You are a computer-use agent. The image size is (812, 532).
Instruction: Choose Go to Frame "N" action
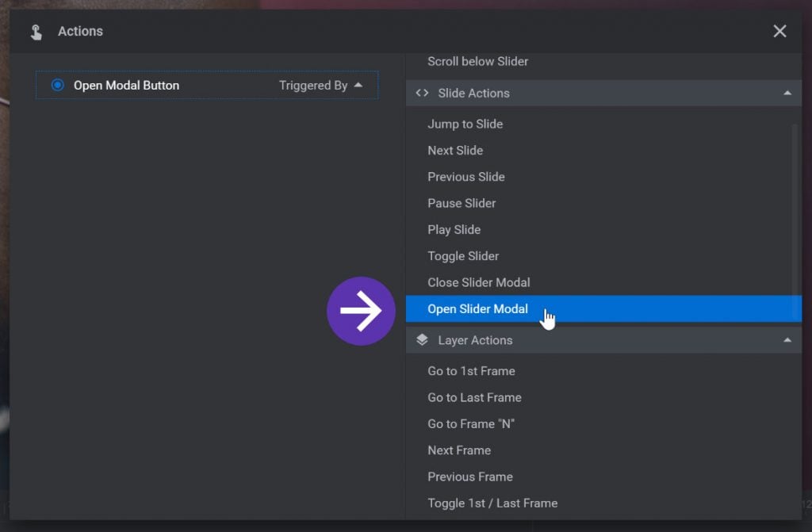(x=471, y=423)
